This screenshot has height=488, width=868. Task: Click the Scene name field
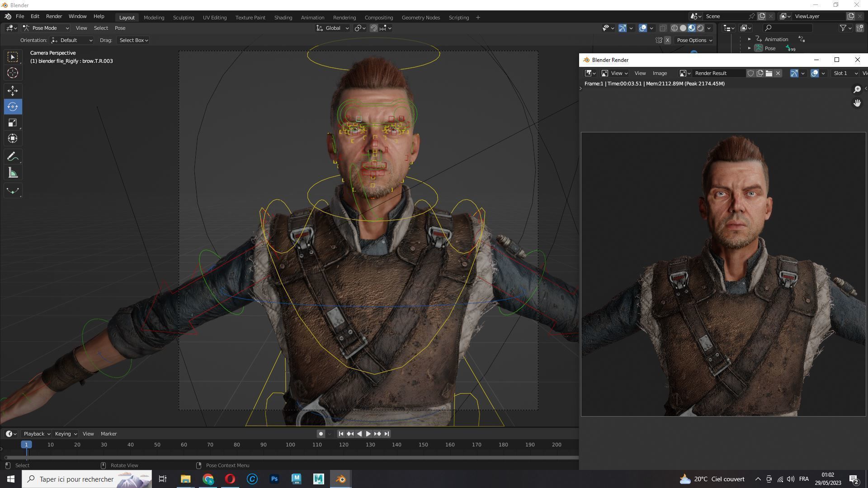726,16
